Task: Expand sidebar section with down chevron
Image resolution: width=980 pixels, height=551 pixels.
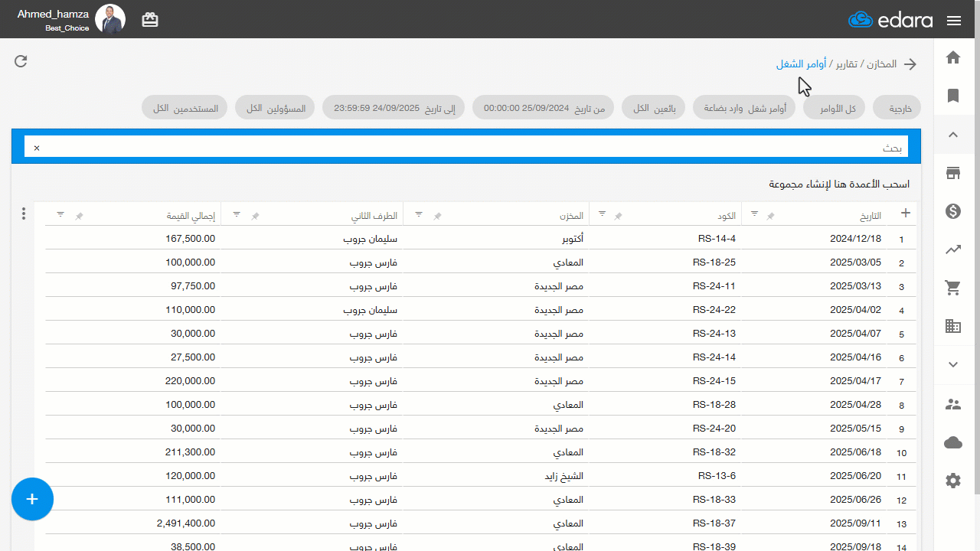Action: (x=953, y=364)
